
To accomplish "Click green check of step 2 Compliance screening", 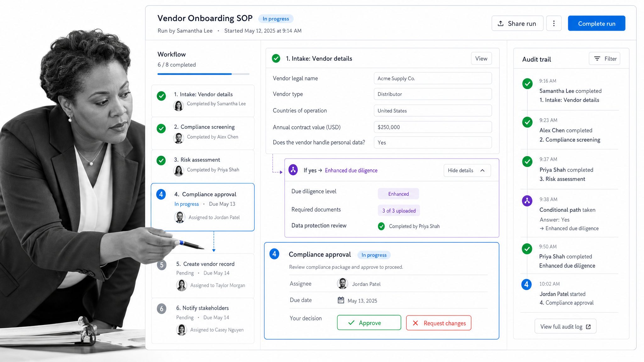I will coord(161,128).
